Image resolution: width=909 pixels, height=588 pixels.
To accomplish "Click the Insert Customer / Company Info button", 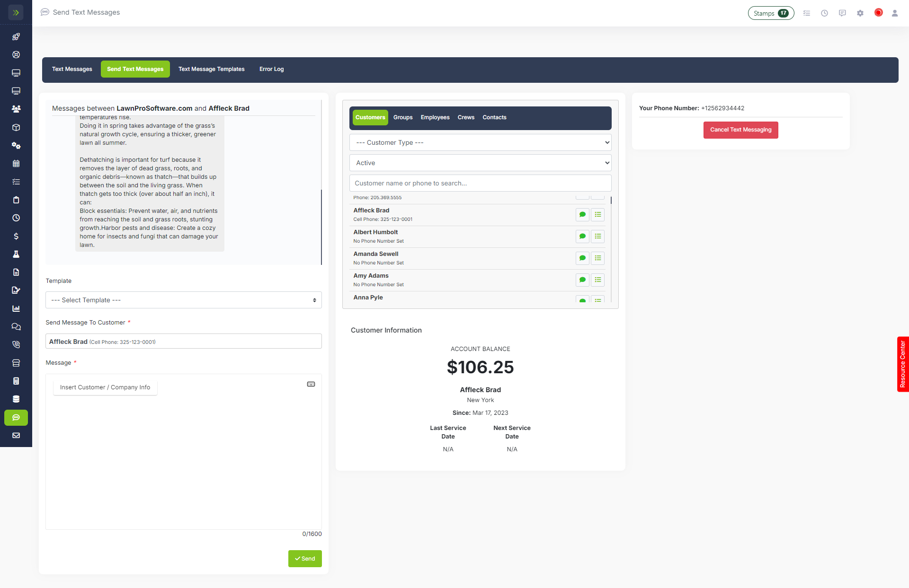I will pos(105,387).
